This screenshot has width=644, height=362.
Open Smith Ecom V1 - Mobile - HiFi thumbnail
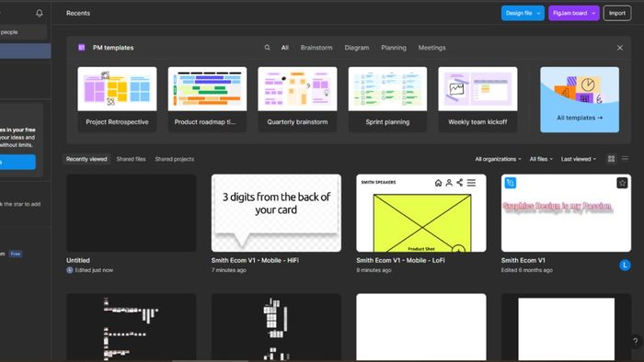[276, 213]
